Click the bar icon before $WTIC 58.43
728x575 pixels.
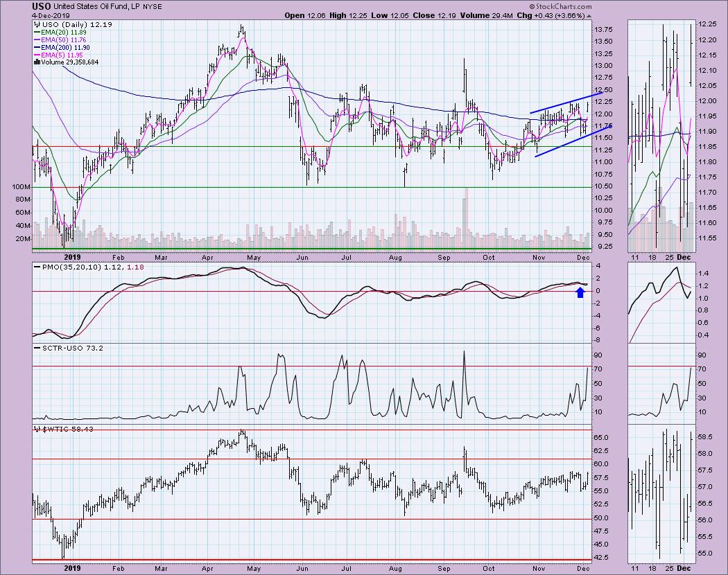click(37, 430)
